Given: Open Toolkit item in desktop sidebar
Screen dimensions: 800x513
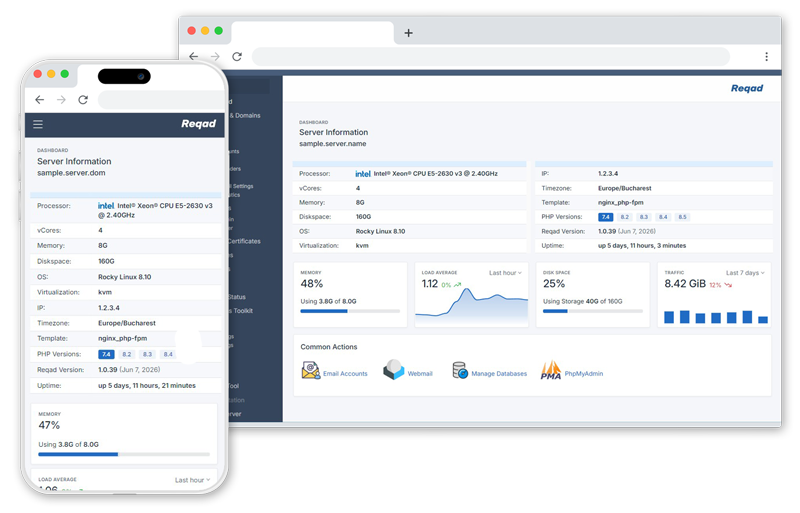Looking at the screenshot, I should (243, 310).
